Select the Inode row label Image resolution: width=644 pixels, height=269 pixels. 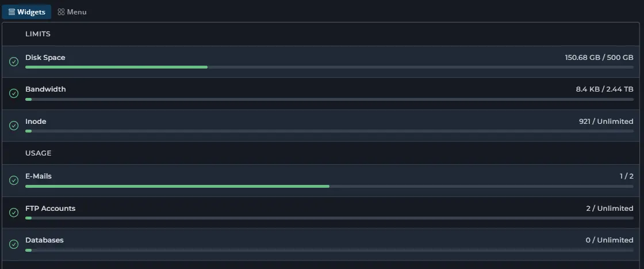(x=36, y=122)
